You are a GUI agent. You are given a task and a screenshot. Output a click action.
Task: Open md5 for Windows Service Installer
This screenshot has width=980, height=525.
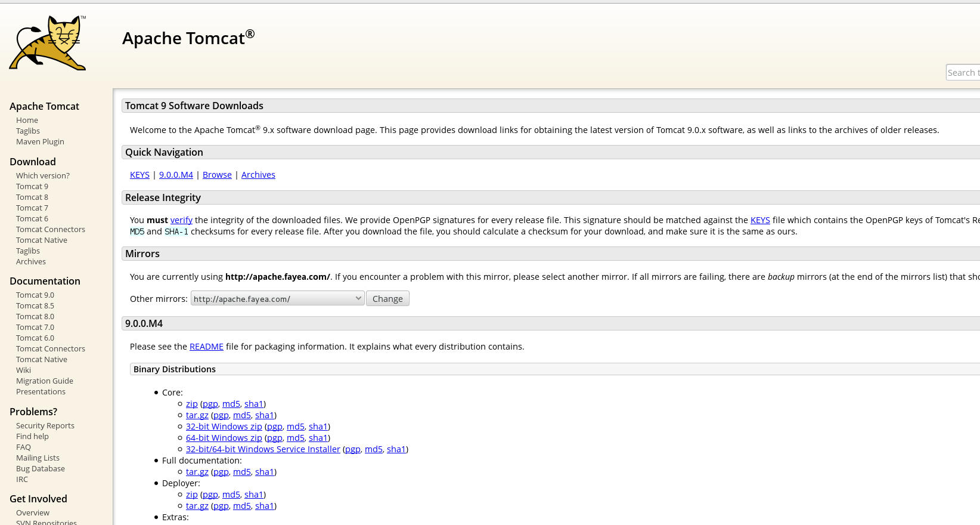(373, 449)
